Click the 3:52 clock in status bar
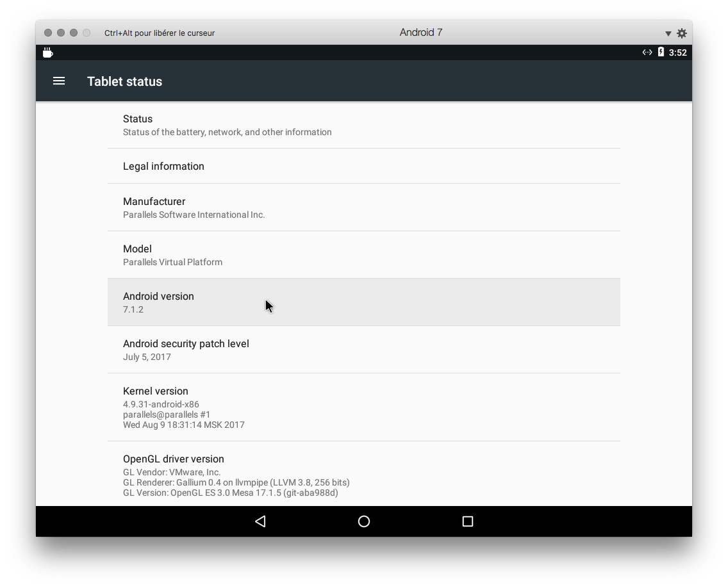 (x=677, y=53)
